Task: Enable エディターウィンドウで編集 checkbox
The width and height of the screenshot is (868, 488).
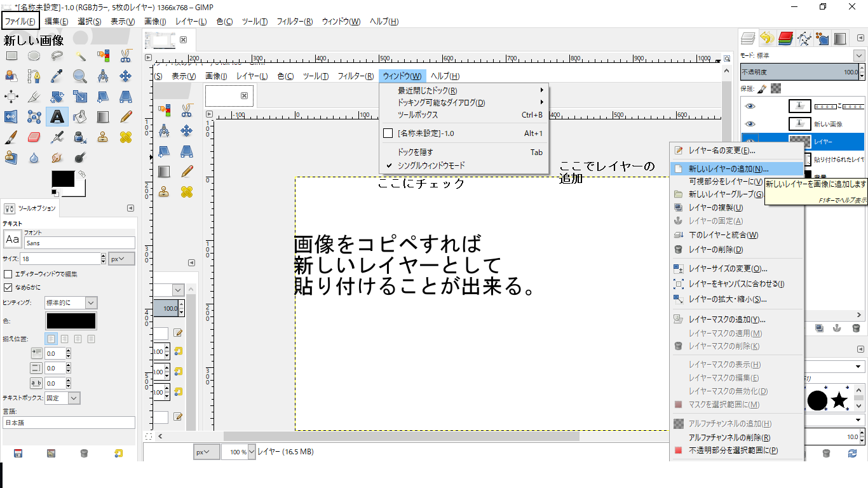Action: (x=8, y=274)
